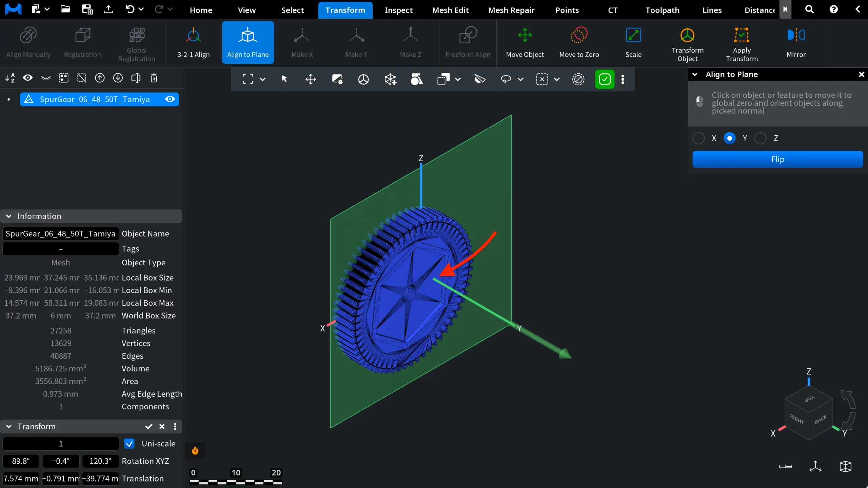Confirm with the green checkmark button
The height and width of the screenshot is (488, 868).
[x=604, y=79]
